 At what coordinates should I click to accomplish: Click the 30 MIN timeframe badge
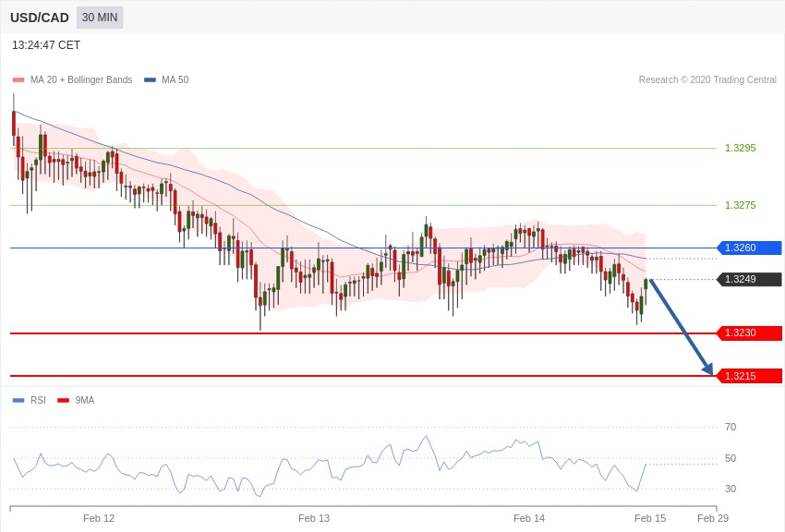coord(100,18)
